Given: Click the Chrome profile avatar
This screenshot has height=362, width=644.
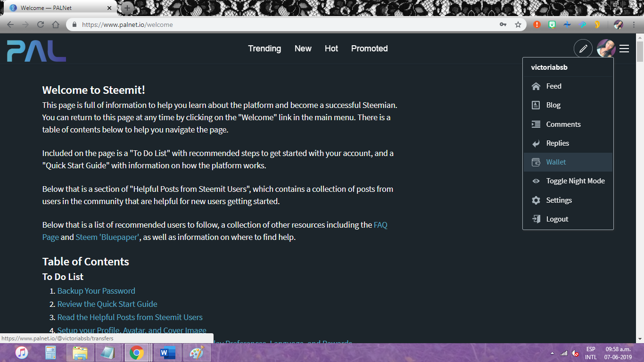Looking at the screenshot, I should (x=619, y=25).
